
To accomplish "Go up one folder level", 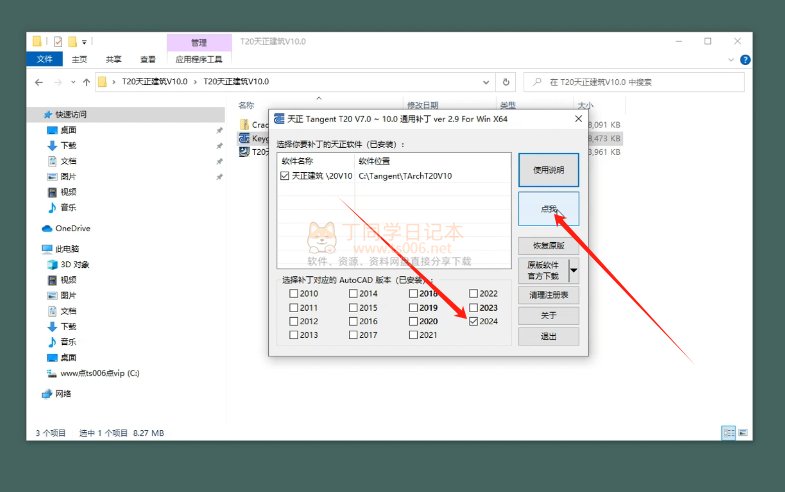I will tap(86, 82).
